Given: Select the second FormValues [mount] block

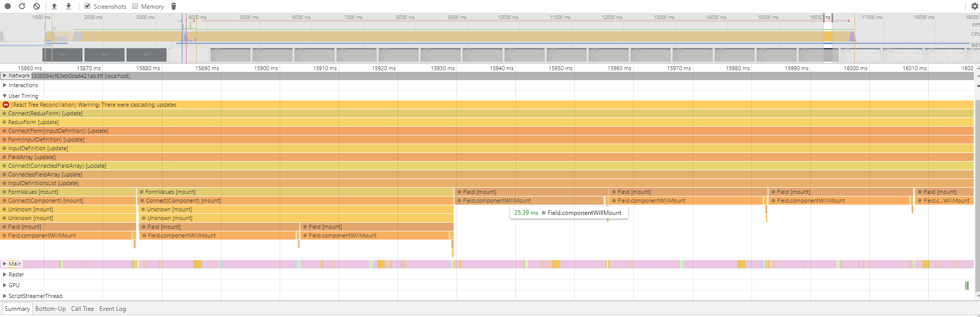Looking at the screenshot, I should [x=296, y=192].
